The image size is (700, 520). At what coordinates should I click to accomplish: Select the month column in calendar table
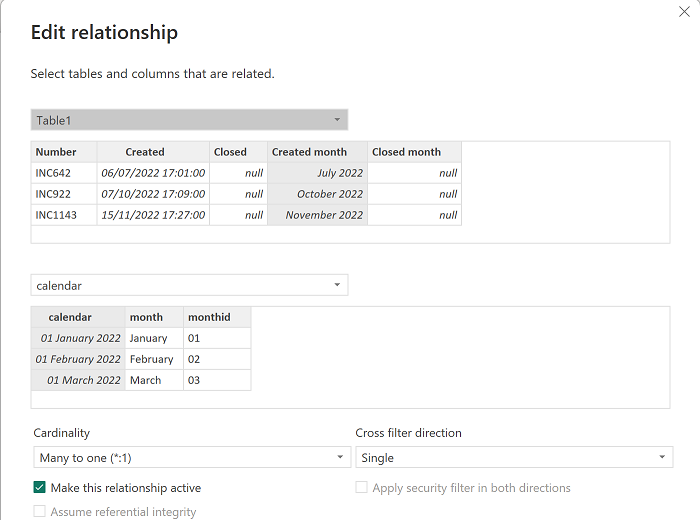146,317
